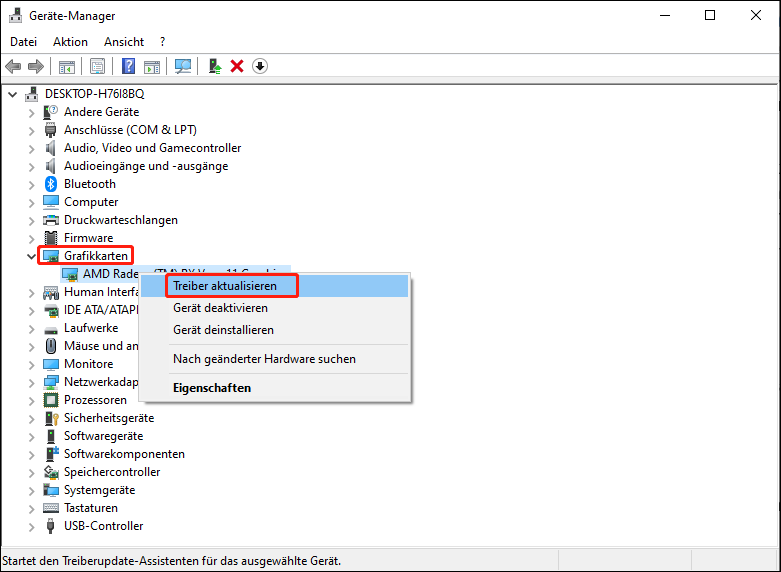Click the Mäuse mouse icon
The height and width of the screenshot is (572, 781).
[x=51, y=346]
